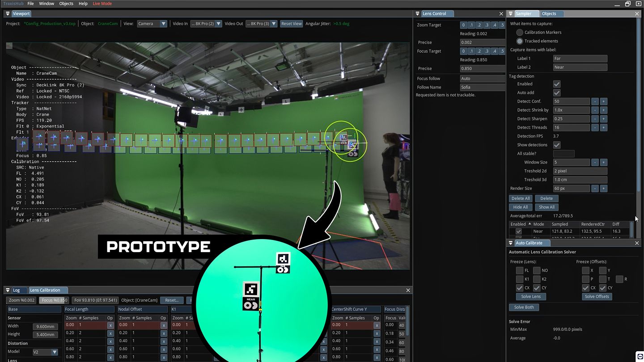This screenshot has height=362, width=644.
Task: Open the View Camera dropdown
Action: pos(152,24)
